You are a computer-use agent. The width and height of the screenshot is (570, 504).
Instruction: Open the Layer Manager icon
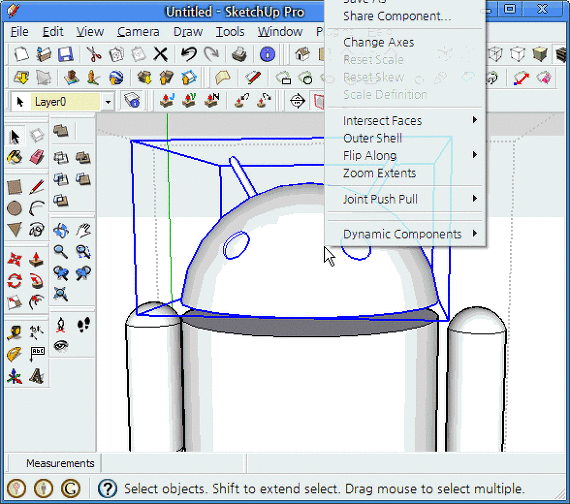[x=132, y=101]
